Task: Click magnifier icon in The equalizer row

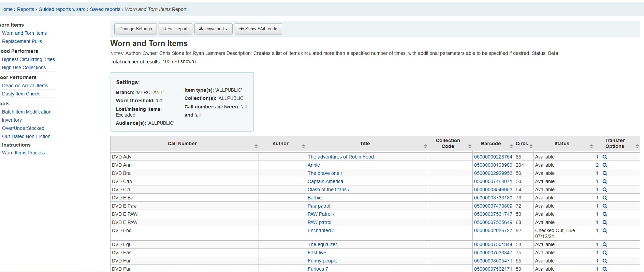Action: click(x=605, y=245)
